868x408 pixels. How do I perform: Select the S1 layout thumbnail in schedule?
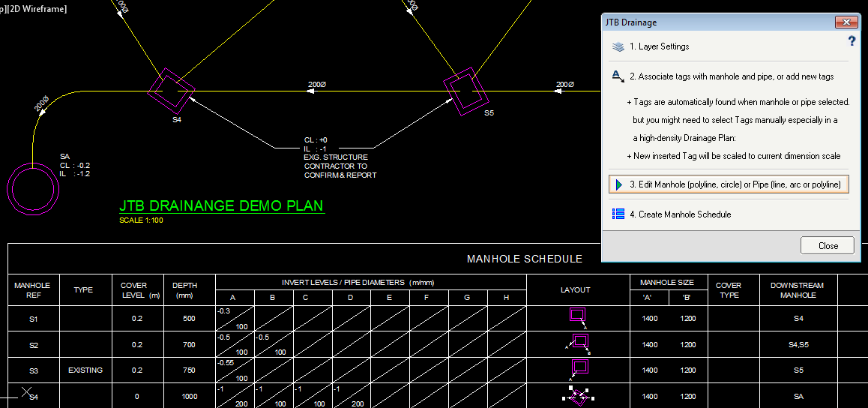click(578, 318)
